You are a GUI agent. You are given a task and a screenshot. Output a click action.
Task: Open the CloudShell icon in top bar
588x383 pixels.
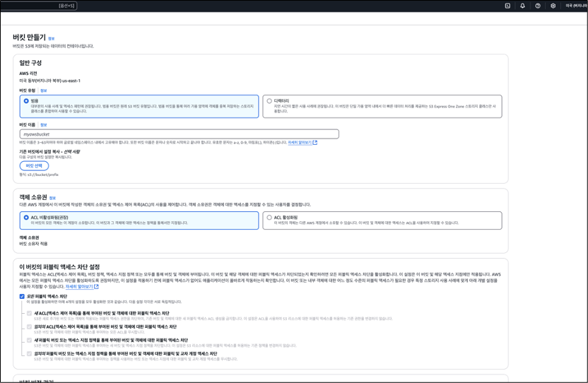click(x=507, y=6)
